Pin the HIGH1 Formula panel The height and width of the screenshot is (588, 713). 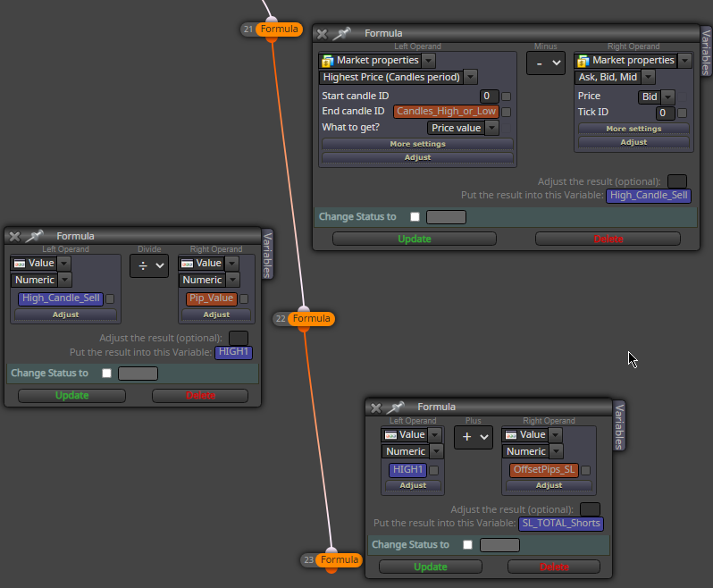click(x=34, y=236)
